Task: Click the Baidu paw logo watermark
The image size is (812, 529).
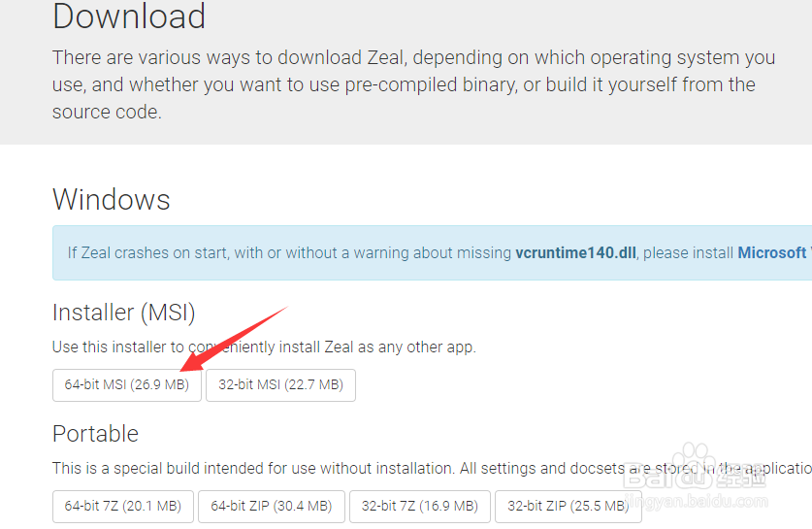Action: point(694,466)
